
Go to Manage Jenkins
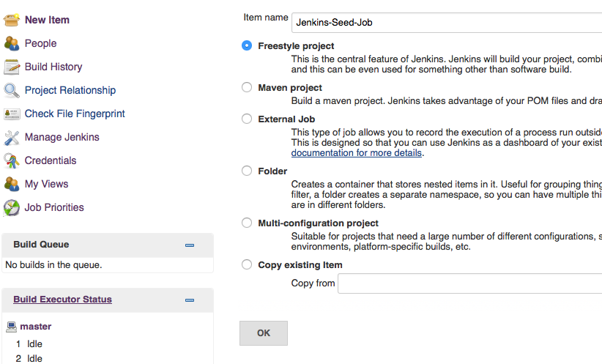[62, 137]
